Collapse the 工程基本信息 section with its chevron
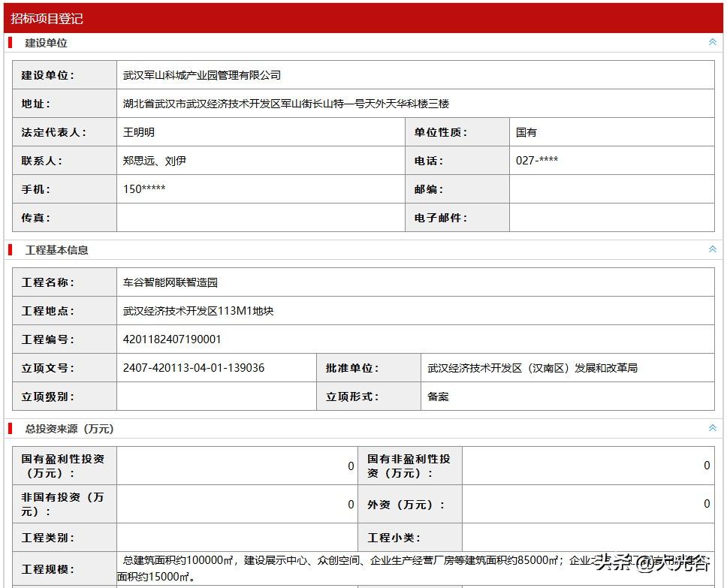Screen dimensions: 727x588 coord(712,249)
